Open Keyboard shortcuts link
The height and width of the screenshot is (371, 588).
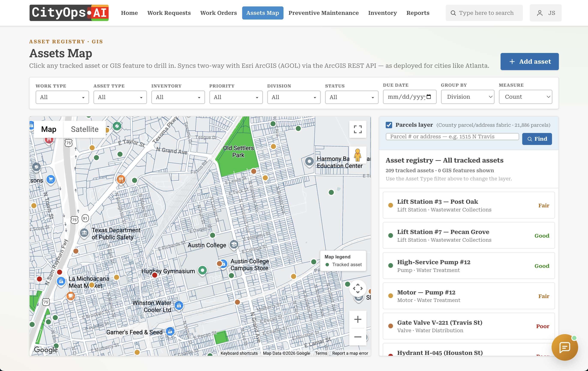click(239, 353)
